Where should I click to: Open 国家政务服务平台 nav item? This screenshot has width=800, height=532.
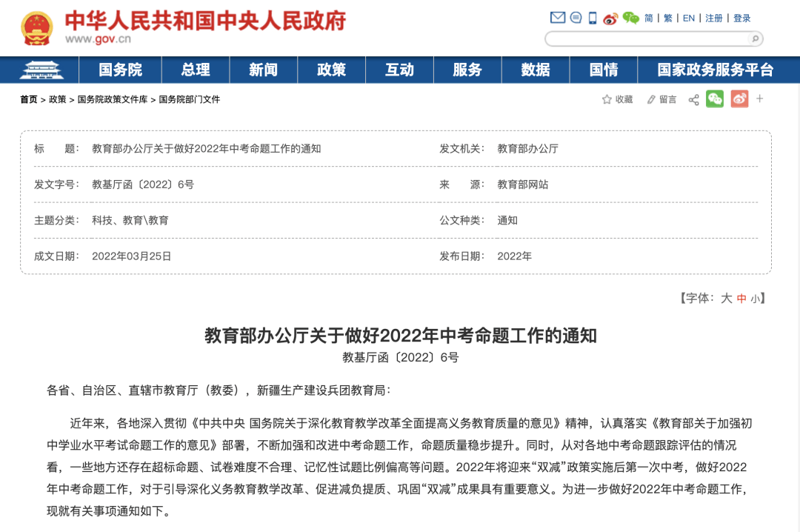716,70
